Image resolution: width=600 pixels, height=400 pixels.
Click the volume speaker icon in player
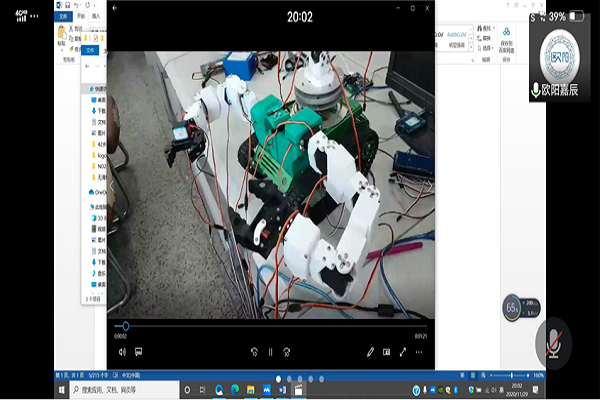[x=121, y=352]
